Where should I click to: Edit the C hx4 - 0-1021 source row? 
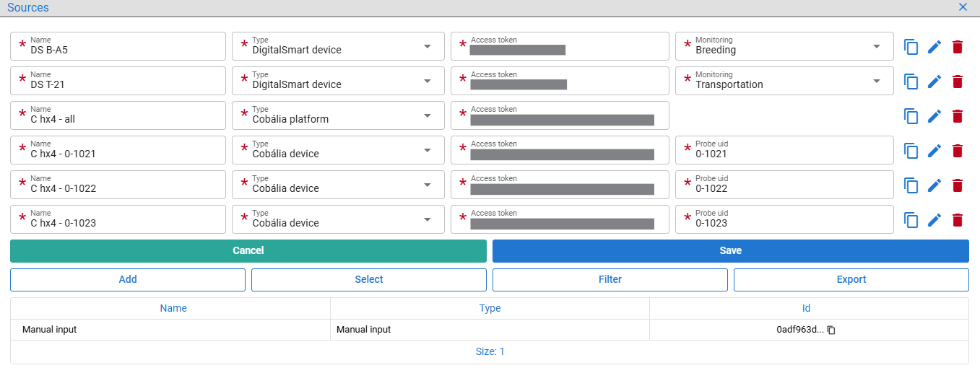tap(935, 151)
